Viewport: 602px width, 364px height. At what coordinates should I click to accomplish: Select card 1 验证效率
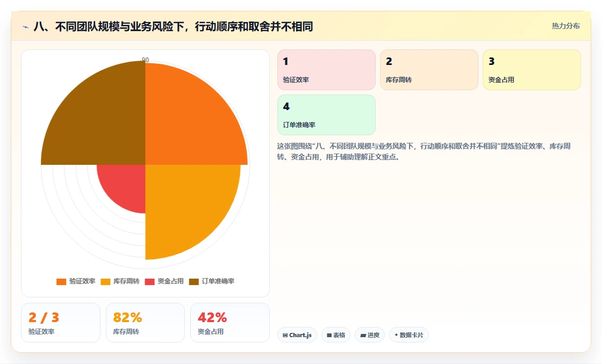click(x=326, y=70)
